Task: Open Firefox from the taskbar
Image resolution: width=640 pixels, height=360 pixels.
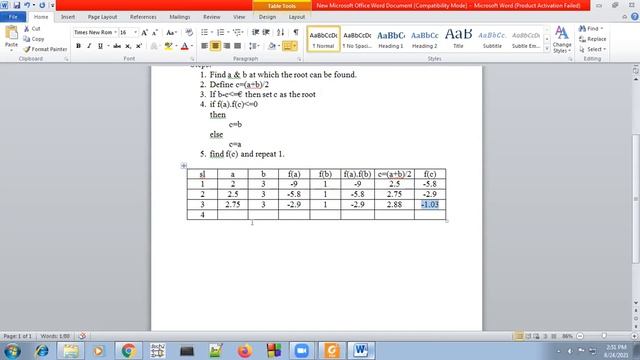Action: [x=244, y=351]
